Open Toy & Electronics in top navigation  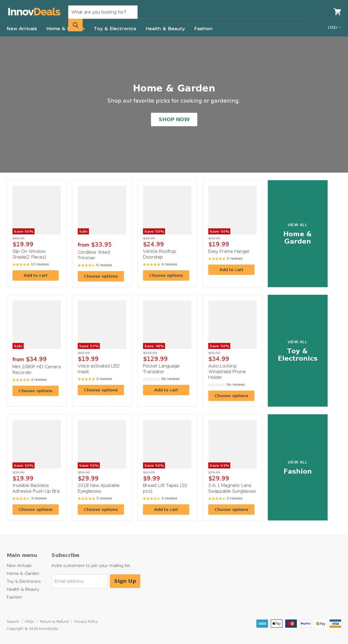(115, 29)
